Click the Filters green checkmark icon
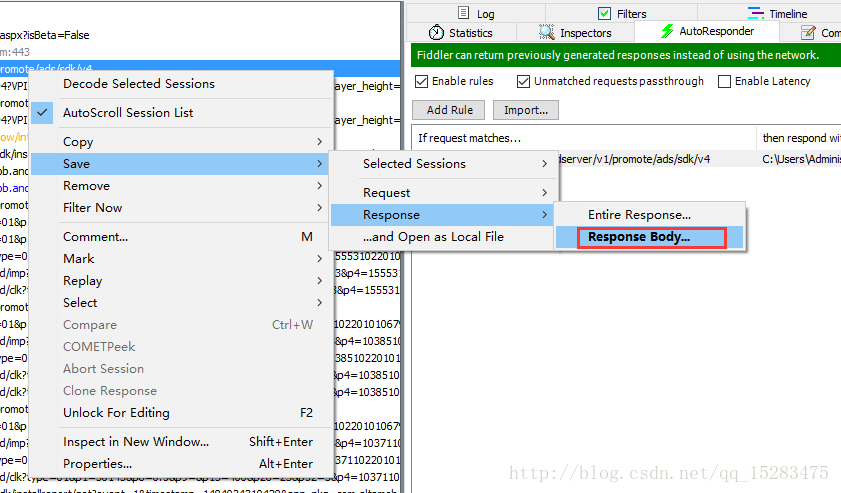Viewport: 841px width, 493px height. click(604, 13)
